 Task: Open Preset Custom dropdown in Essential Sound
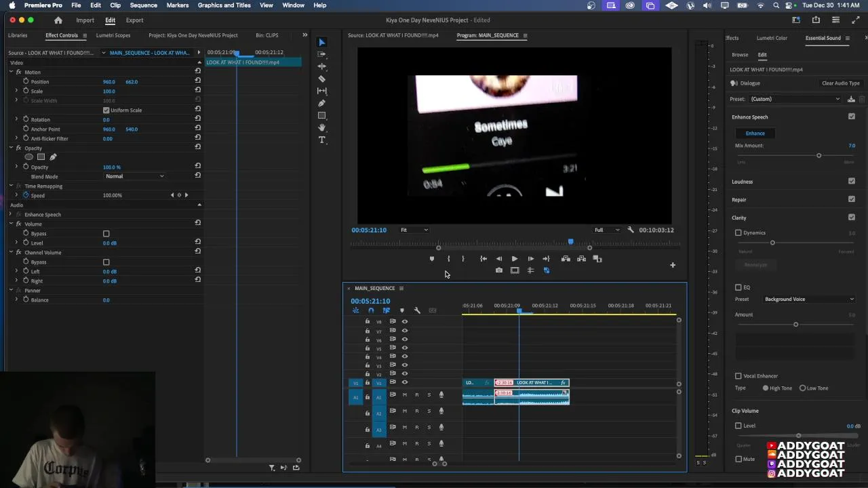pyautogui.click(x=795, y=99)
